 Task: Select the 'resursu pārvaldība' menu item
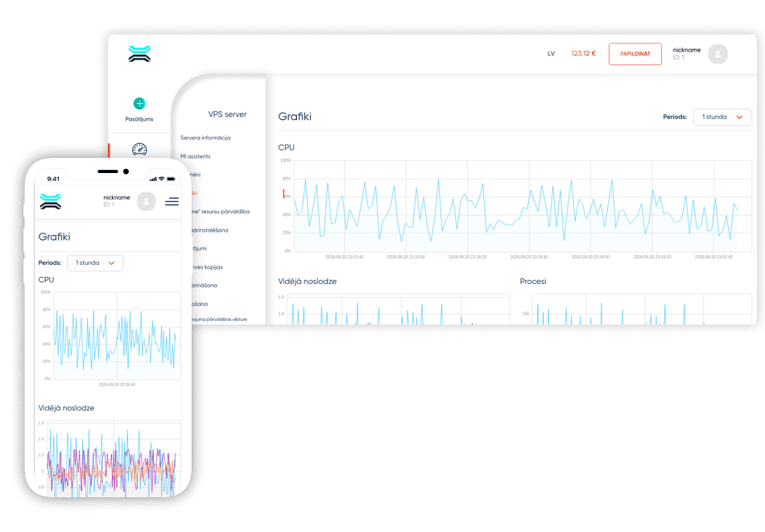[x=221, y=212]
